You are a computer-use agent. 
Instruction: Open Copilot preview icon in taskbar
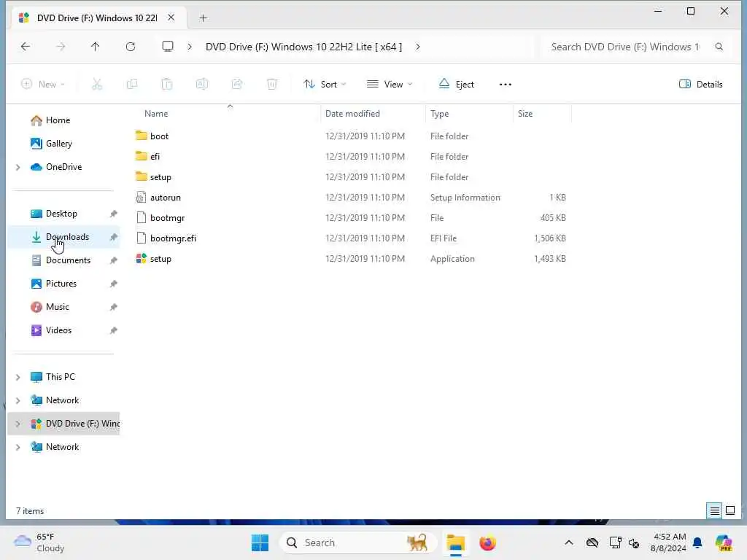click(724, 542)
